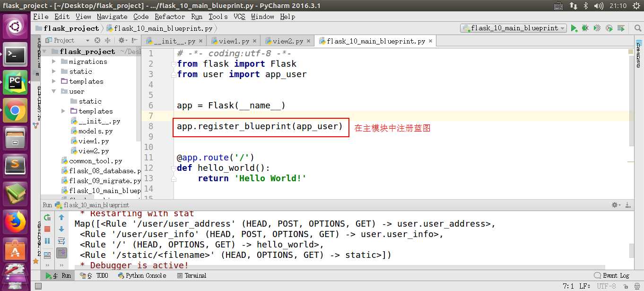Viewport: 644px width, 291px height.
Task: Expand the migrations folder
Action: point(54,62)
